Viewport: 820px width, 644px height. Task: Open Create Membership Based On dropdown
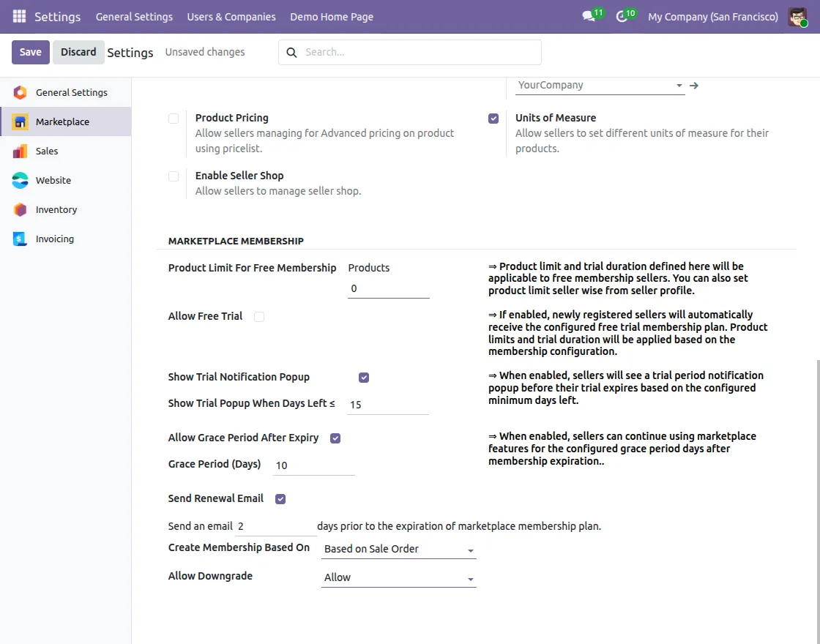(398, 549)
